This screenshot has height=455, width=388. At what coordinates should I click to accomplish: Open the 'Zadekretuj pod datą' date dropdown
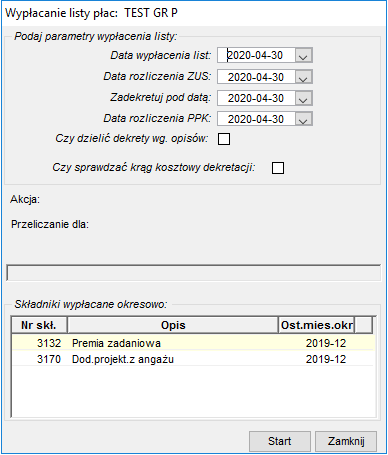click(303, 98)
